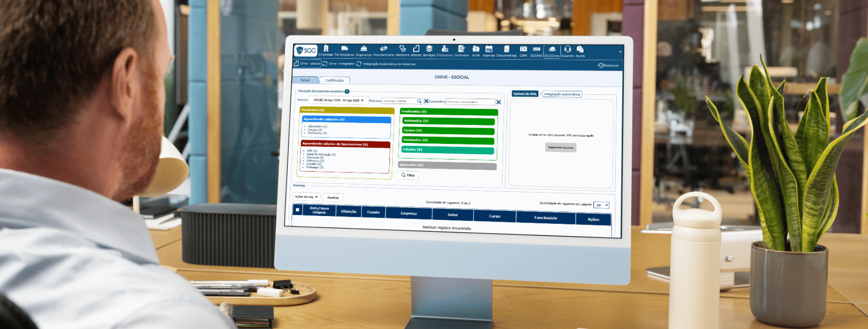
Task: Click the Situação column header
Action: [x=349, y=211]
